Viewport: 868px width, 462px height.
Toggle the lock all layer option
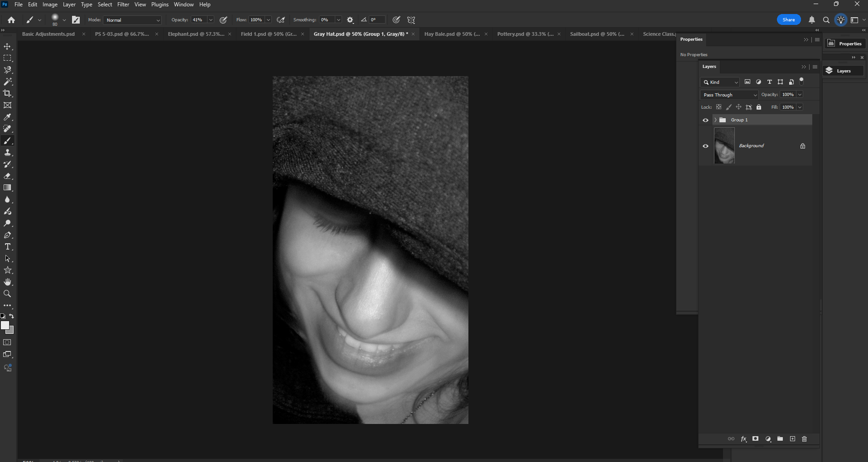(x=759, y=107)
